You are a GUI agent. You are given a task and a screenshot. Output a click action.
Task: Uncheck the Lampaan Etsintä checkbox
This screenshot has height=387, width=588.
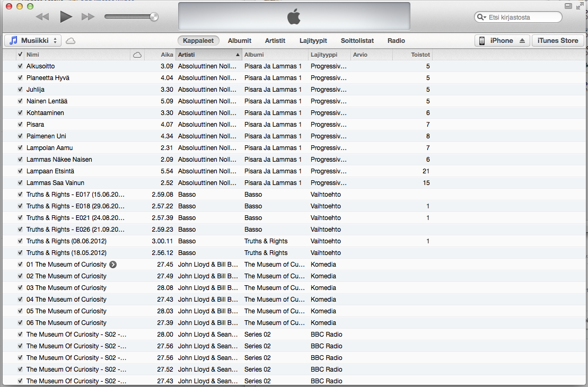click(x=20, y=171)
